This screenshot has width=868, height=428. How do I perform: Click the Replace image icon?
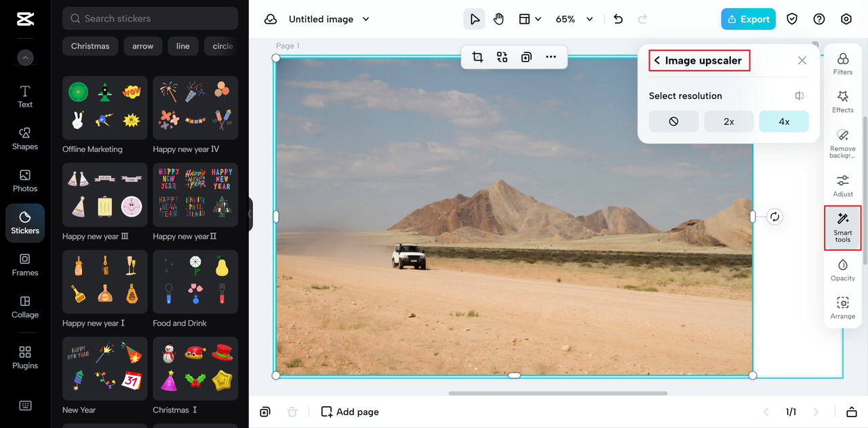[502, 57]
